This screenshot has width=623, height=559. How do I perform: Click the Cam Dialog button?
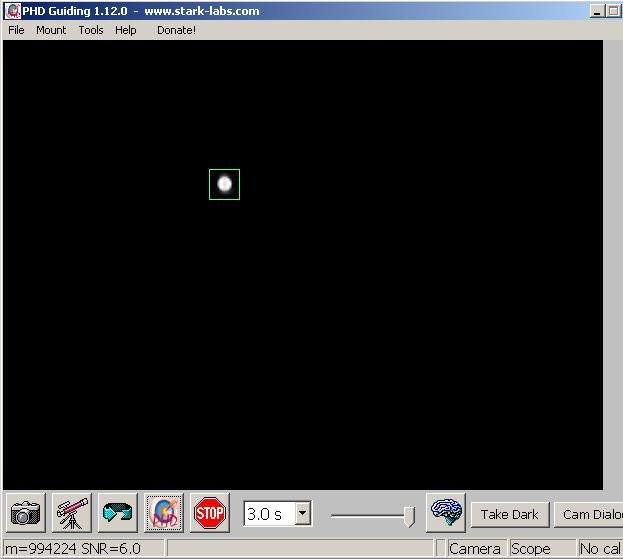(588, 515)
